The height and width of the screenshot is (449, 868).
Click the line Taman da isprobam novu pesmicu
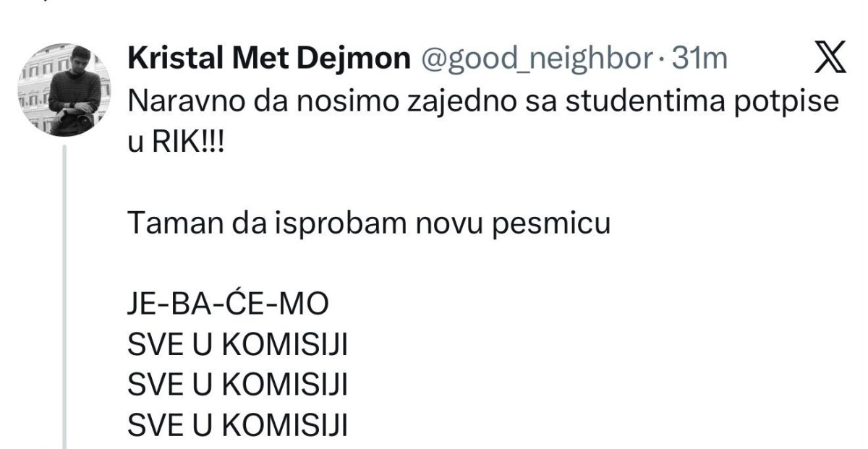coord(369,224)
